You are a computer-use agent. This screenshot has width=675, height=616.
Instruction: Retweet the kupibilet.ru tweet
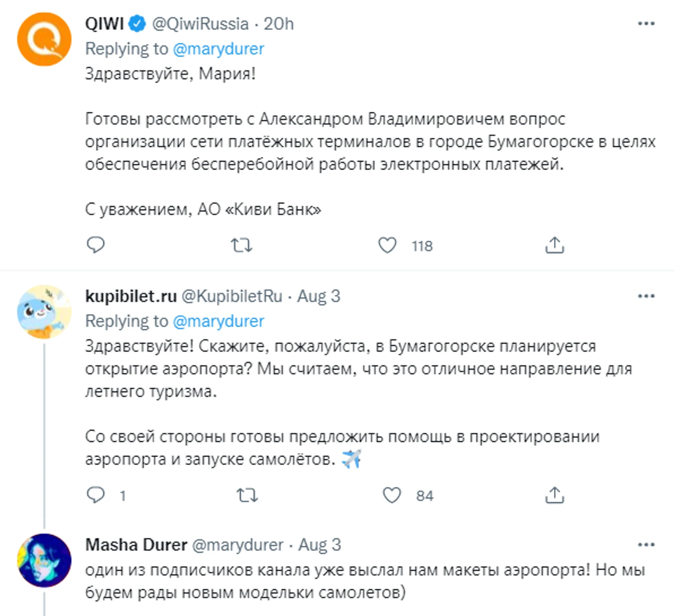[247, 495]
